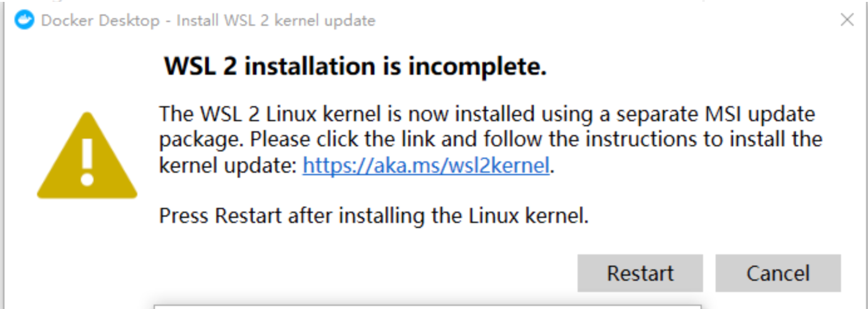
Task: Click the yellow warning triangle icon
Action: [87, 155]
